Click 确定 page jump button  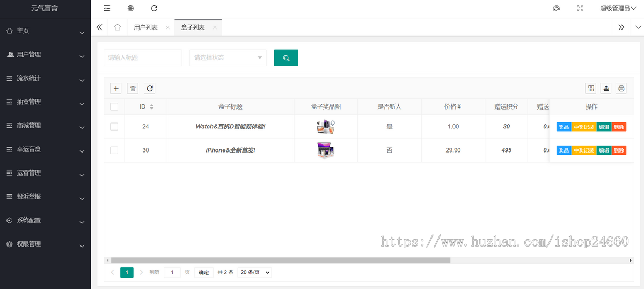[x=204, y=272]
